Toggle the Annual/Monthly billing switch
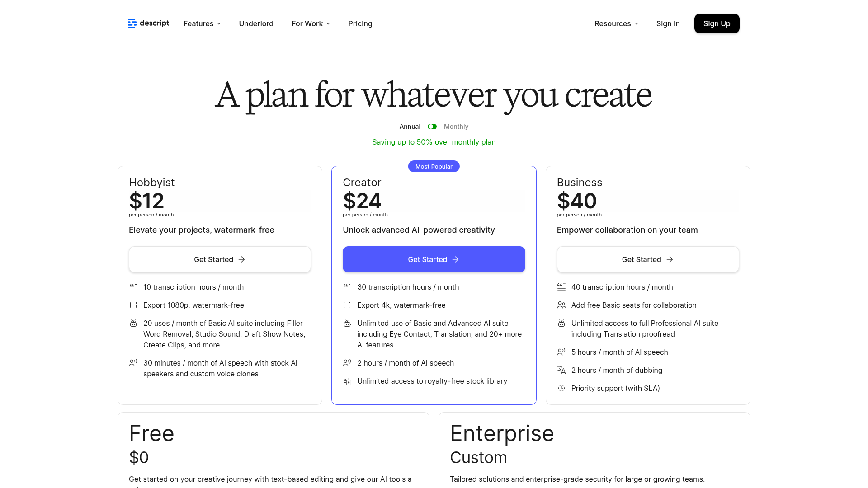Viewport: 868px width, 488px height. [432, 127]
